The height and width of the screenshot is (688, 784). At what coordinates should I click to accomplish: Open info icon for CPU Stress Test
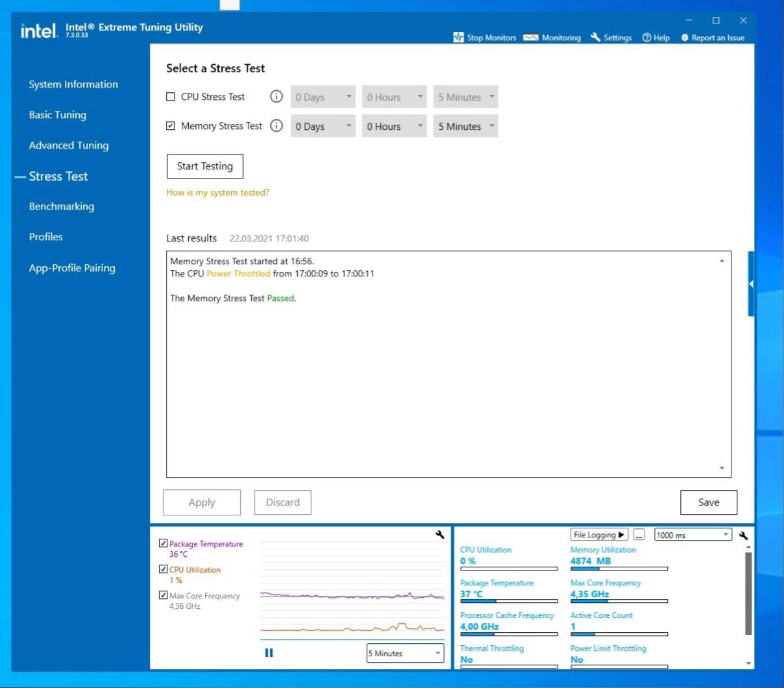pos(276,97)
